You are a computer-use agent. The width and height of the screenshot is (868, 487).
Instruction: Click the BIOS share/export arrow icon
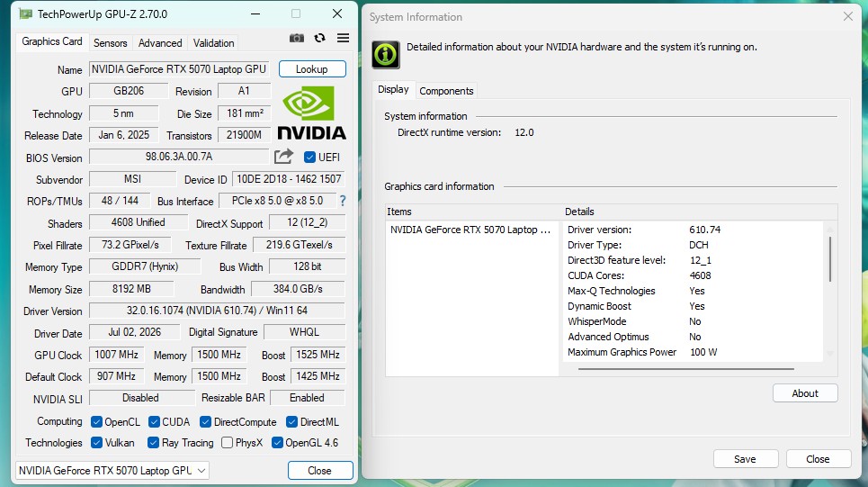283,157
